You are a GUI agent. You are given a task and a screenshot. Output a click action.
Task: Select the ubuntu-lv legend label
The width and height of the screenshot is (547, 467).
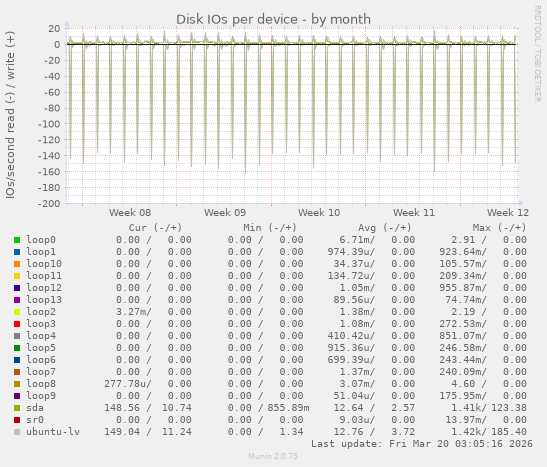(x=53, y=432)
